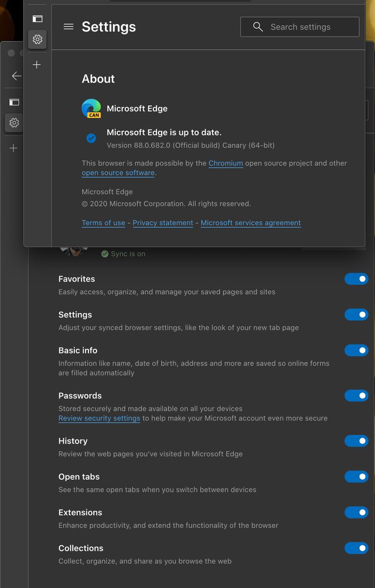Turn off Passwords sync toggle
Image resolution: width=375 pixels, height=588 pixels.
(356, 396)
